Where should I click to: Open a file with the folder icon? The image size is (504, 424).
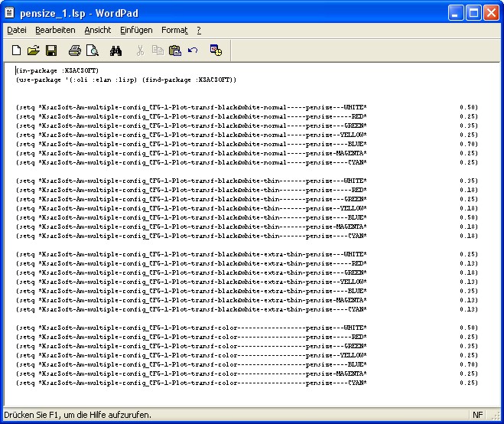33,51
